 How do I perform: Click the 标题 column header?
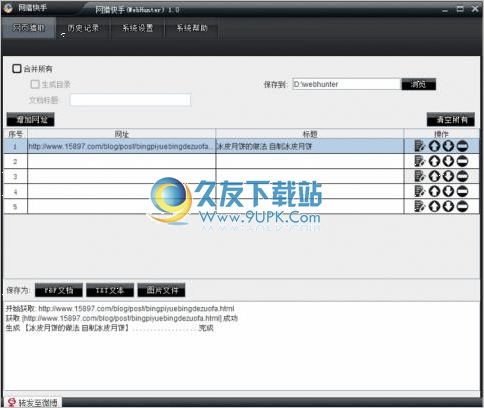point(310,134)
